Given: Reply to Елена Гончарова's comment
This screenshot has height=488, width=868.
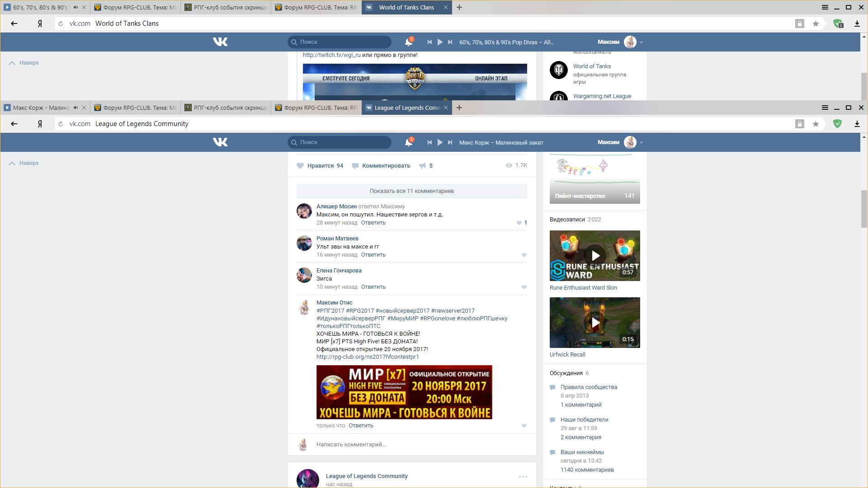Looking at the screenshot, I should click(373, 287).
